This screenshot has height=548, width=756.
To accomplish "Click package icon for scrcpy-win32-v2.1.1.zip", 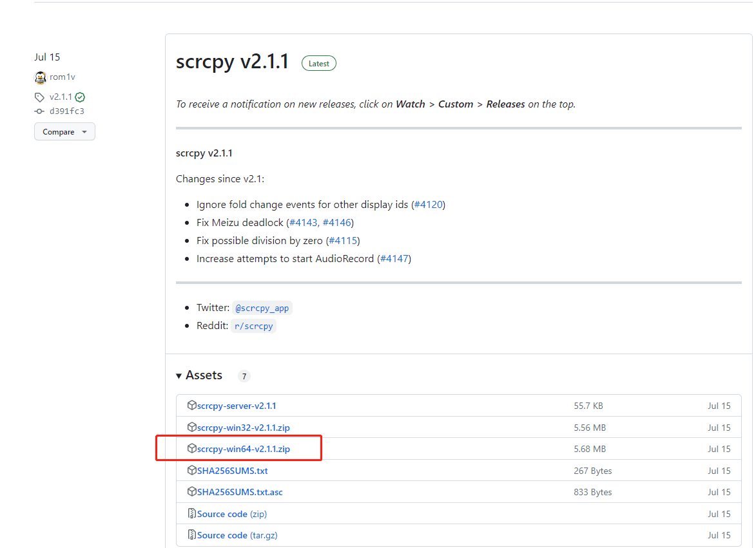I will pos(191,428).
